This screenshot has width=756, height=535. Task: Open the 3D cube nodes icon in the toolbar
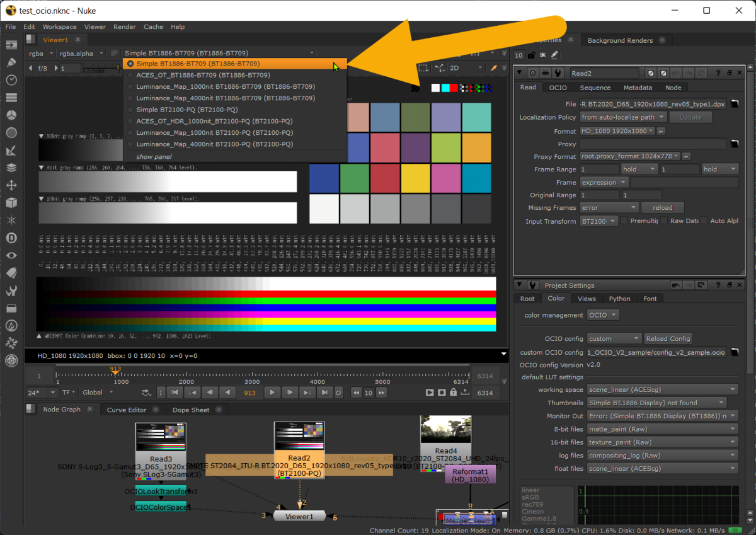(x=10, y=203)
